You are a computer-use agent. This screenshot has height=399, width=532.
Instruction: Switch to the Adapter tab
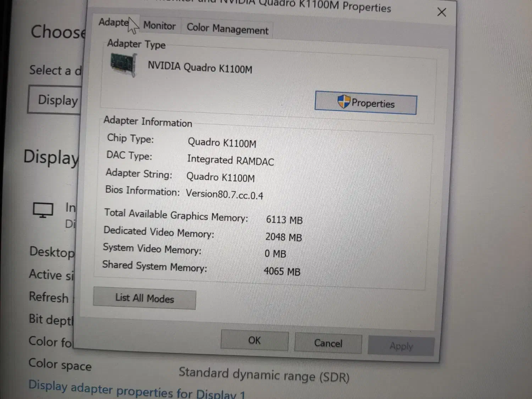click(116, 23)
